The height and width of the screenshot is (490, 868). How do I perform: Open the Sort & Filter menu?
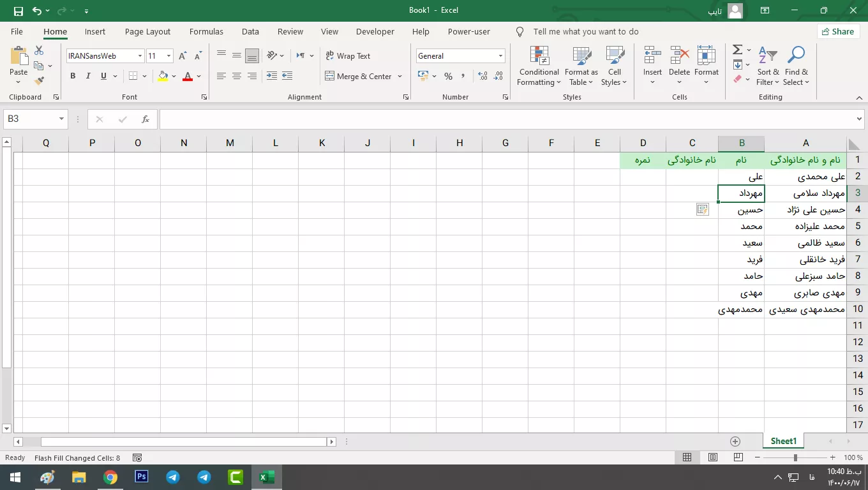[x=768, y=66]
